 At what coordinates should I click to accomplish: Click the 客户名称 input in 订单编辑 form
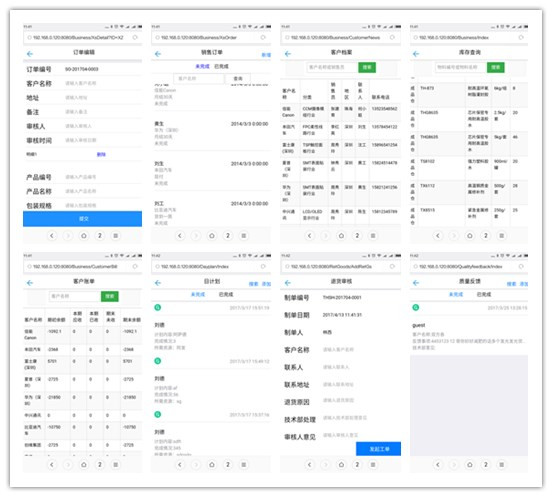[102, 83]
